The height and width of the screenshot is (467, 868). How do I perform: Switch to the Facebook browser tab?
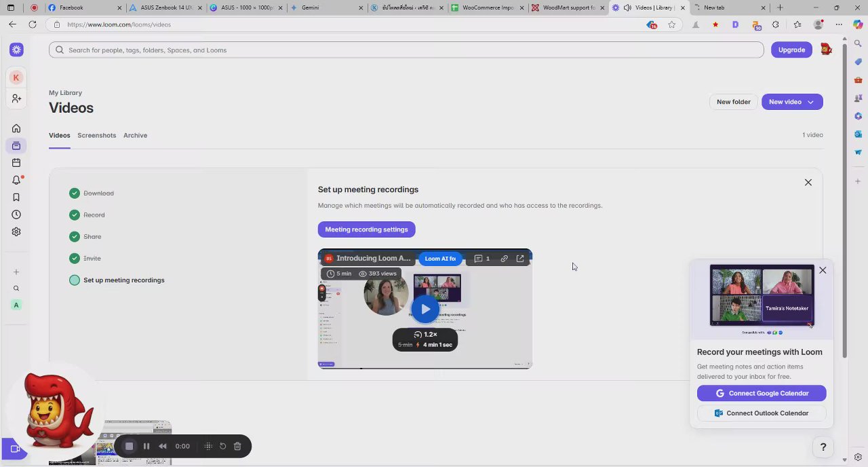(x=85, y=7)
